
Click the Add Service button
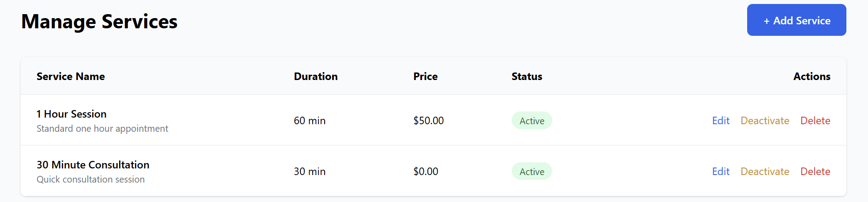pos(796,20)
